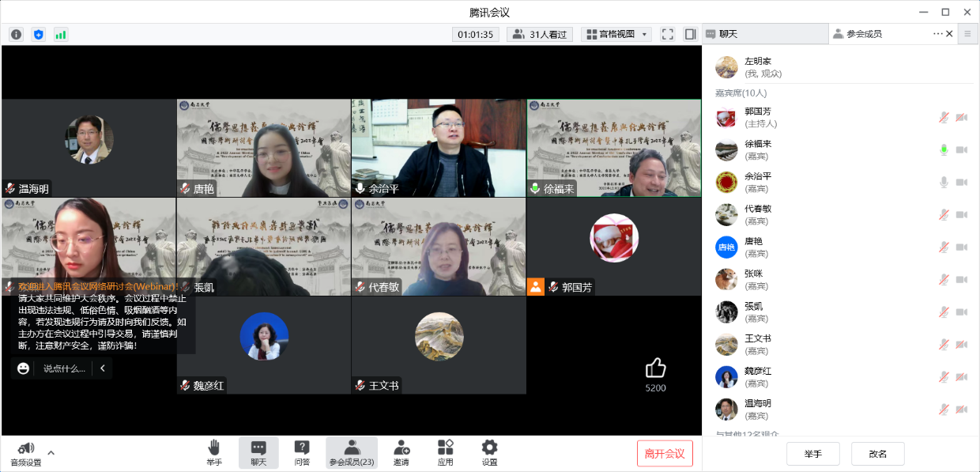980x472 pixels.
Task: Click the orange host icon beside 郭国芳
Action: click(x=536, y=287)
